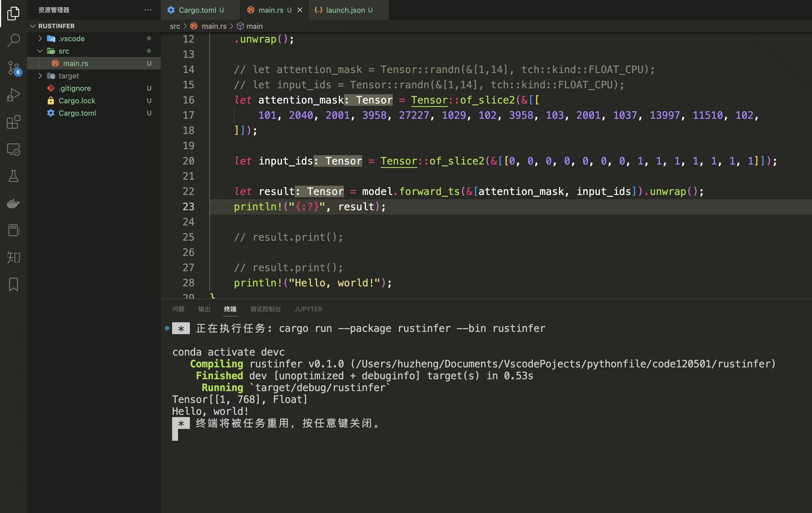
Task: Open the Docker view
Action: 14,203
